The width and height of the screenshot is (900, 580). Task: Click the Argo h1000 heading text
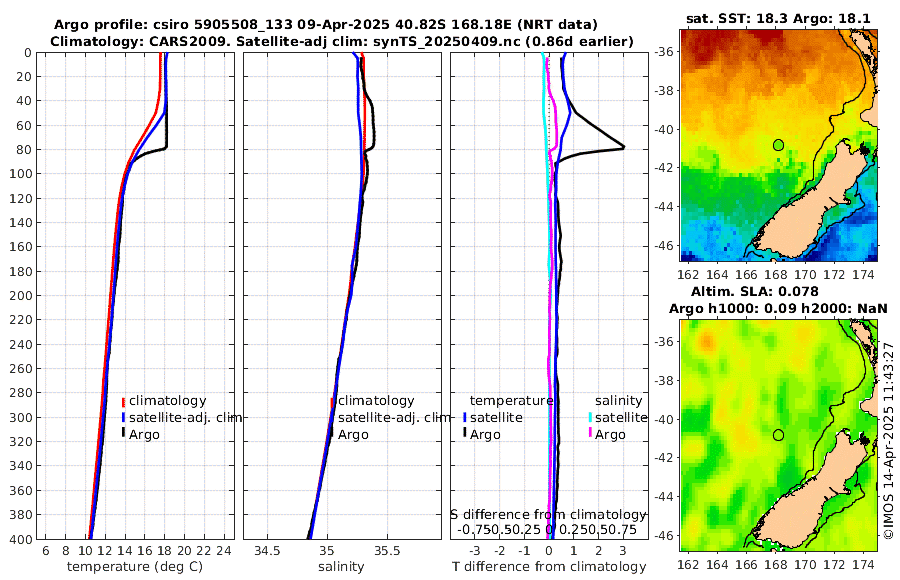pyautogui.click(x=779, y=308)
